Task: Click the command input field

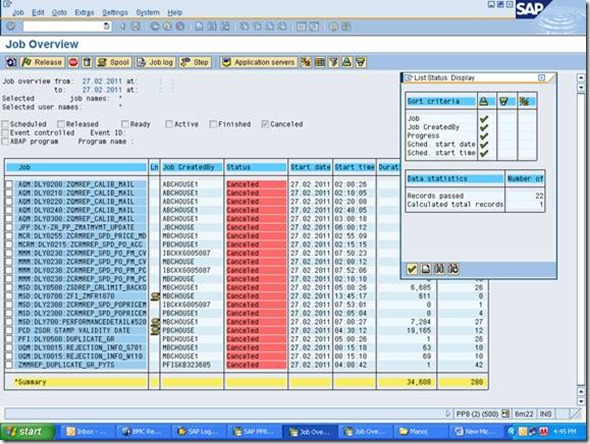Action: 63,26
